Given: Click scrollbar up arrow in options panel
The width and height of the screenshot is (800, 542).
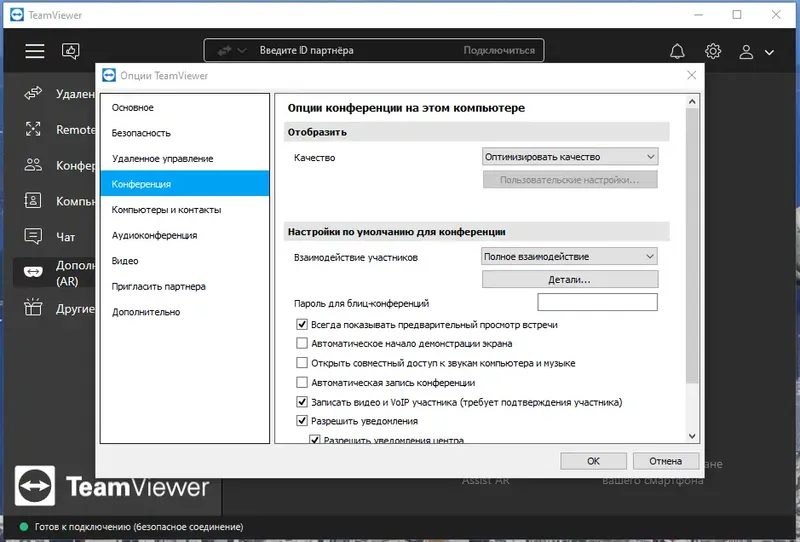Looking at the screenshot, I should pyautogui.click(x=692, y=102).
